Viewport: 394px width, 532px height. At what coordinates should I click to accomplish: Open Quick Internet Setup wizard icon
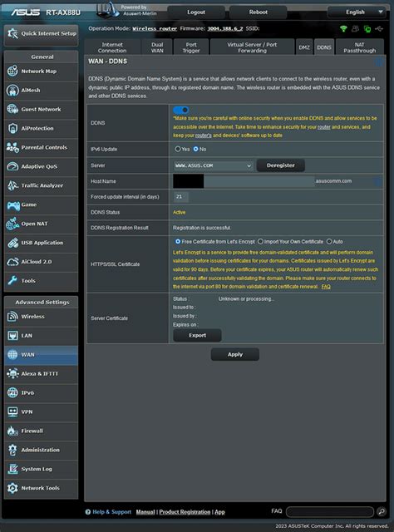[12, 33]
